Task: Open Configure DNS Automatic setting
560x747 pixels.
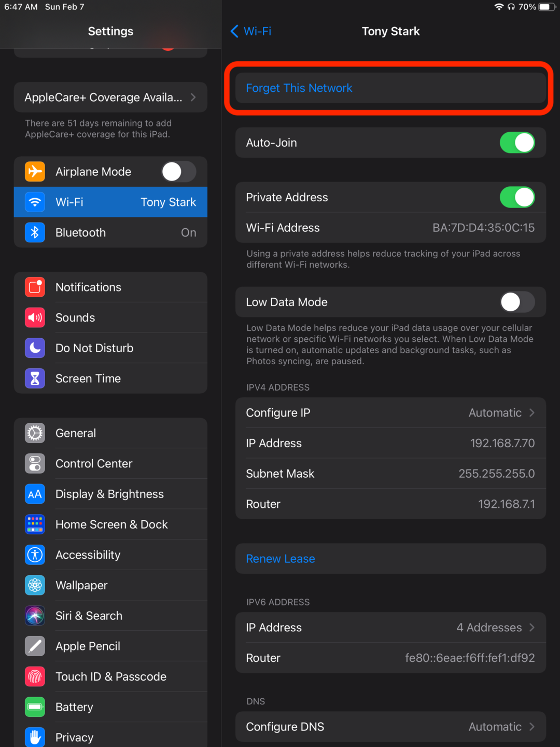Action: 390,727
